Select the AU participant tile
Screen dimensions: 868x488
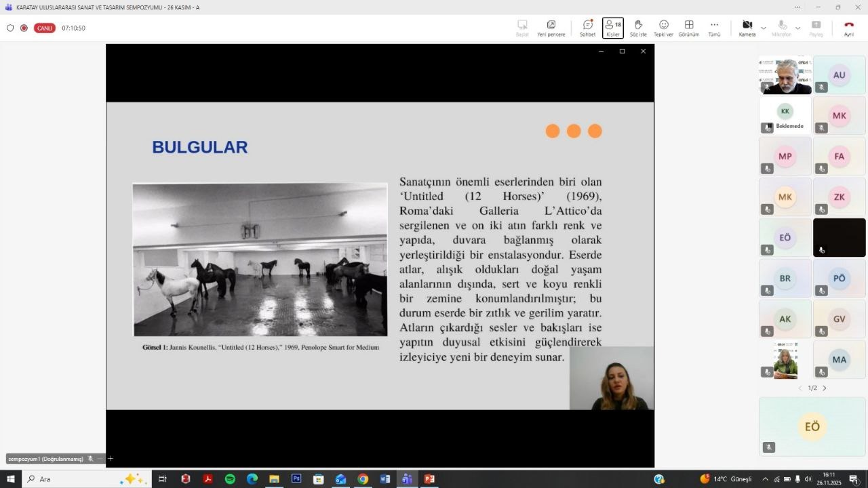click(x=839, y=75)
